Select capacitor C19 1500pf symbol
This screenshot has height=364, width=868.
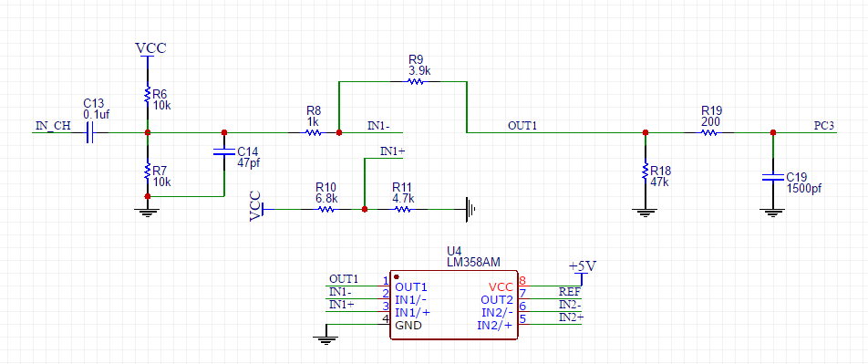(x=773, y=178)
